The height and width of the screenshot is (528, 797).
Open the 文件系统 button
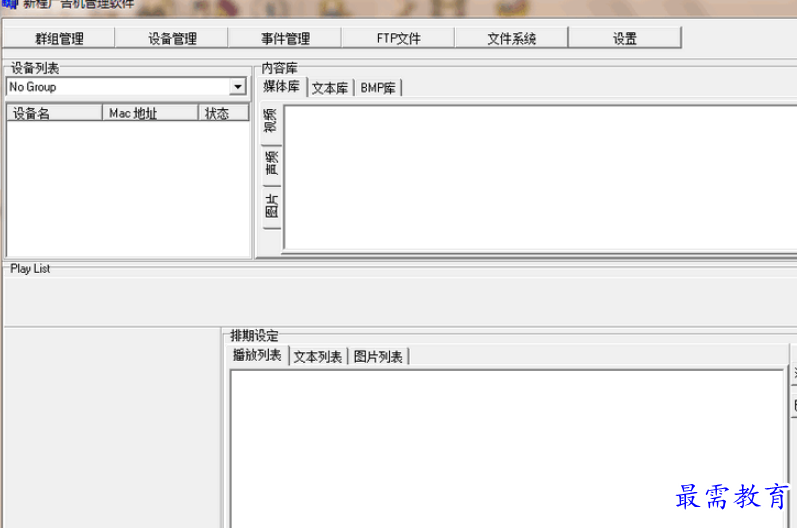[511, 38]
